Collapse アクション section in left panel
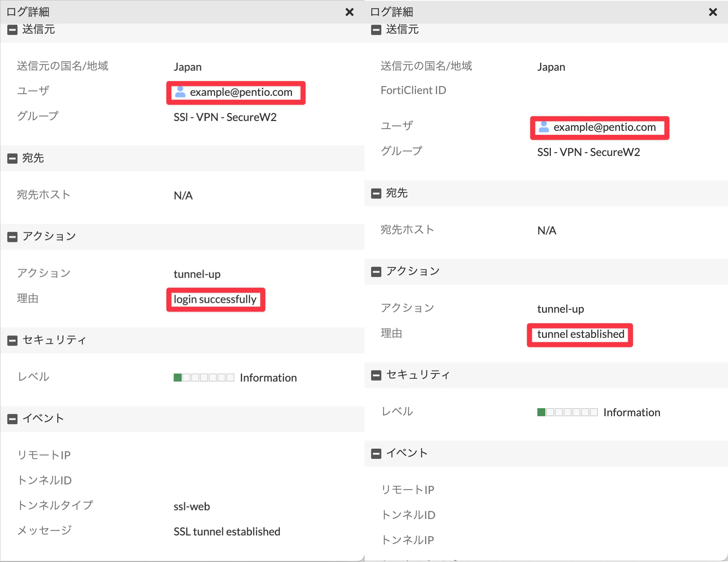 12,237
